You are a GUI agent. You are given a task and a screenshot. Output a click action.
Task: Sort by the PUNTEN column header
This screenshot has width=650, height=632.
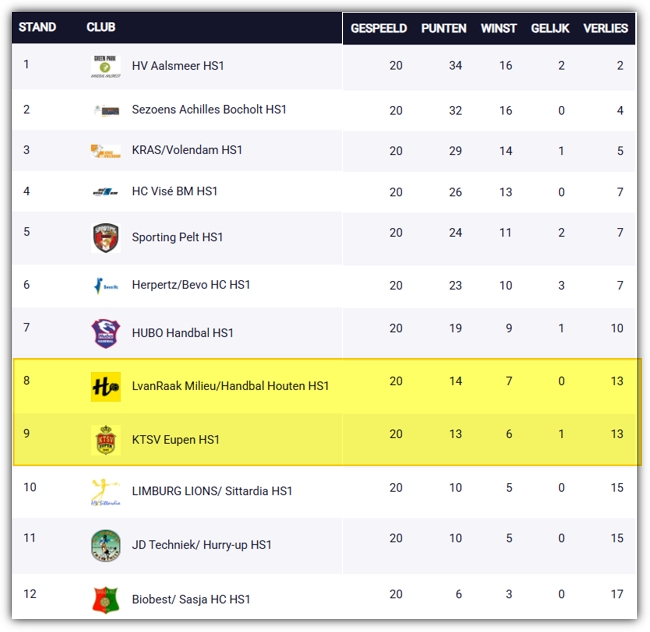444,28
